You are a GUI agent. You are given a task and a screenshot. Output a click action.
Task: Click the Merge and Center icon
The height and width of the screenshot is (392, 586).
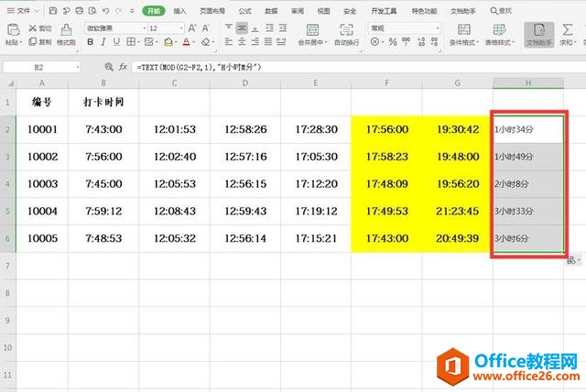point(312,29)
